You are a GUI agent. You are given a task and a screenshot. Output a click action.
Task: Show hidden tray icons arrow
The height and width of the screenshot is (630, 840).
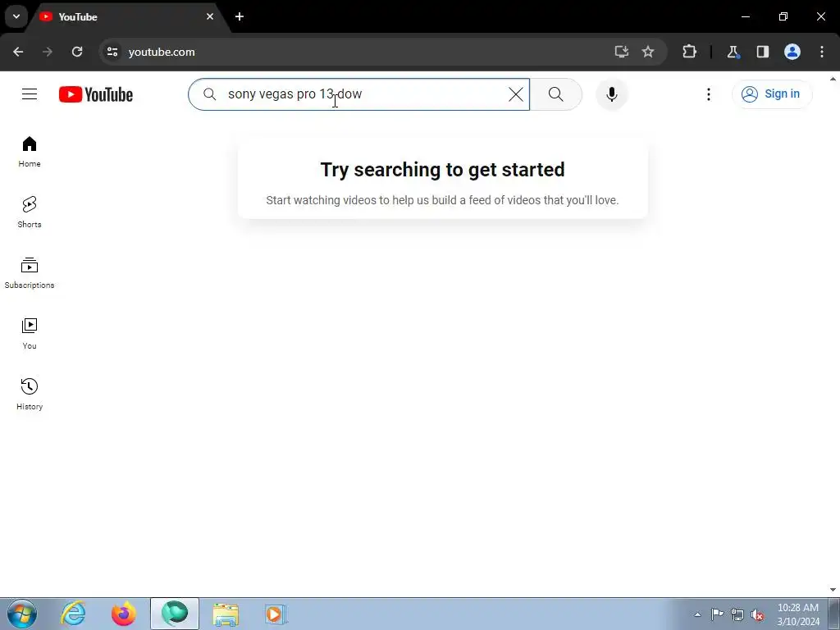(x=697, y=614)
